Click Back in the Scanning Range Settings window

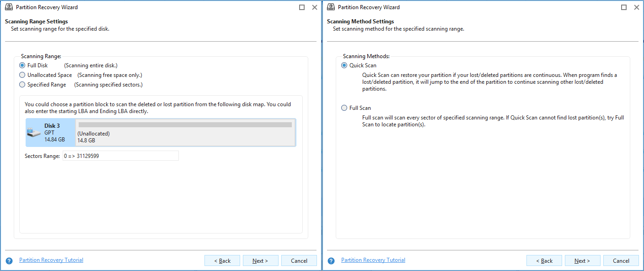pos(222,260)
